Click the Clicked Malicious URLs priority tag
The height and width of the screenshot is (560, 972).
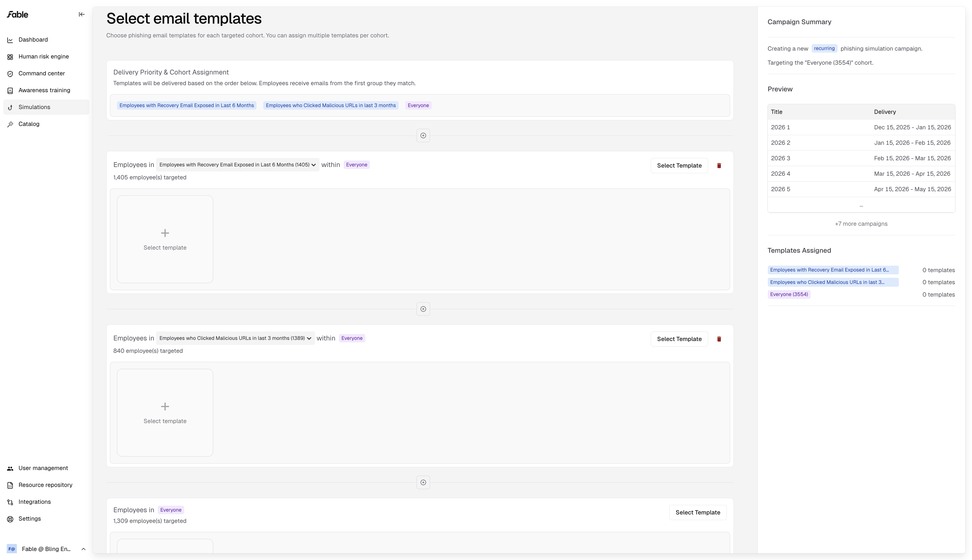point(330,106)
